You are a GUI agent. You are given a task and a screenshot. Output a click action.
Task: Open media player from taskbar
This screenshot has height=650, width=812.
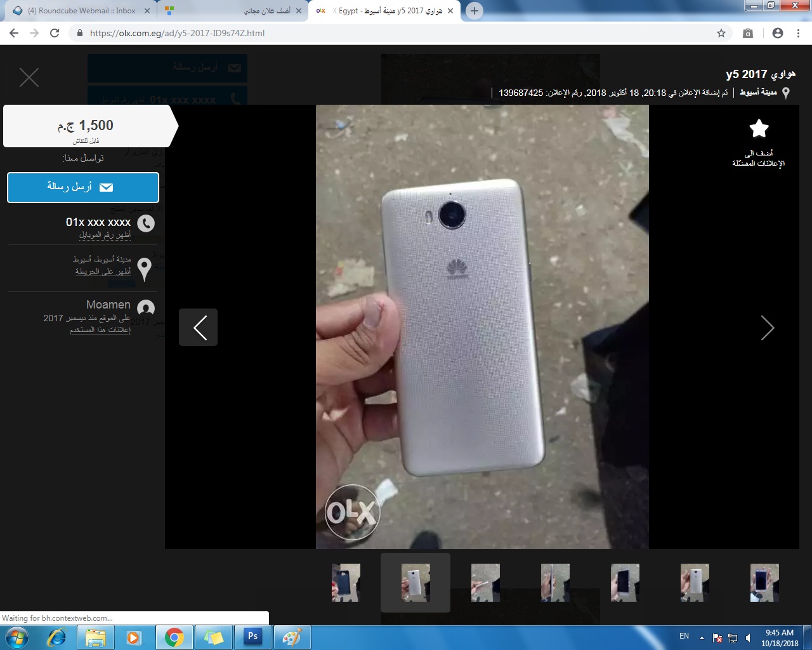coord(134,637)
